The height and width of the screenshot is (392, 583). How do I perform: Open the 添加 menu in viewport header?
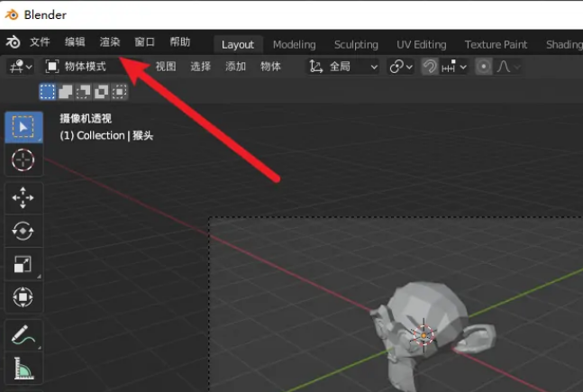point(235,67)
